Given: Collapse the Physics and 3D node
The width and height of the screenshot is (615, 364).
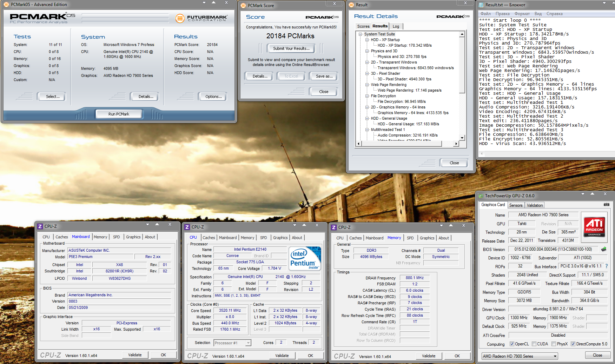Looking at the screenshot, I should coord(367,51).
